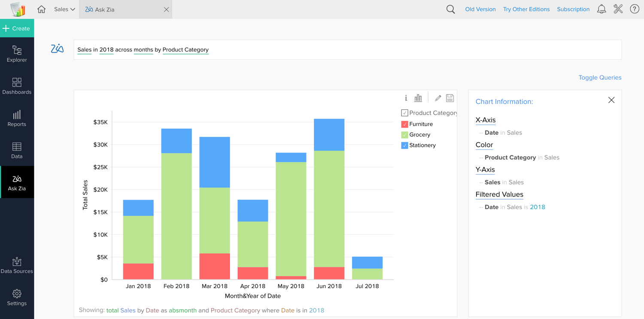Image resolution: width=644 pixels, height=319 pixels.
Task: Open the Reports sidebar item
Action: (x=17, y=118)
